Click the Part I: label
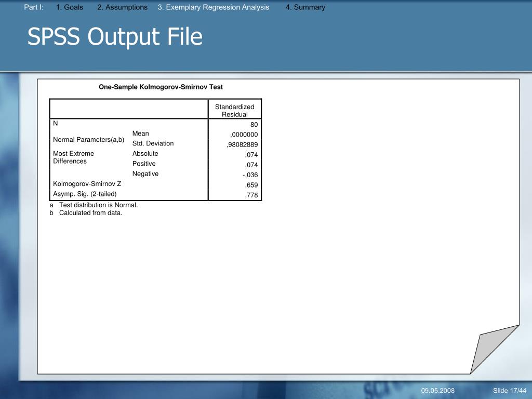The image size is (532, 399). tap(34, 7)
